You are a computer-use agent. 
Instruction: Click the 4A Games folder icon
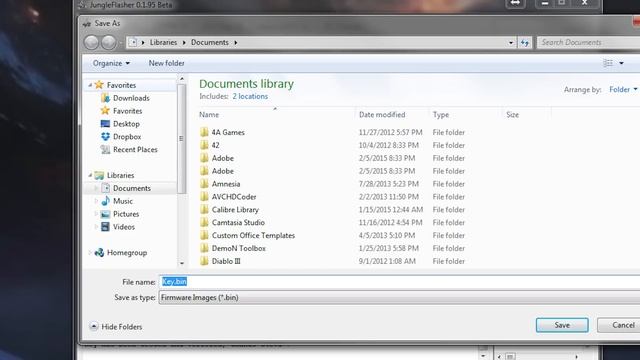click(x=204, y=132)
